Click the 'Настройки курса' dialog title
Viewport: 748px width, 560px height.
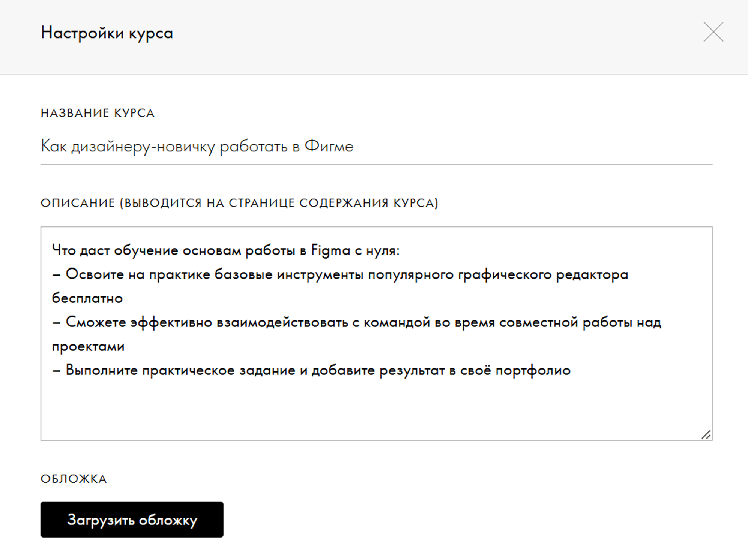click(107, 33)
